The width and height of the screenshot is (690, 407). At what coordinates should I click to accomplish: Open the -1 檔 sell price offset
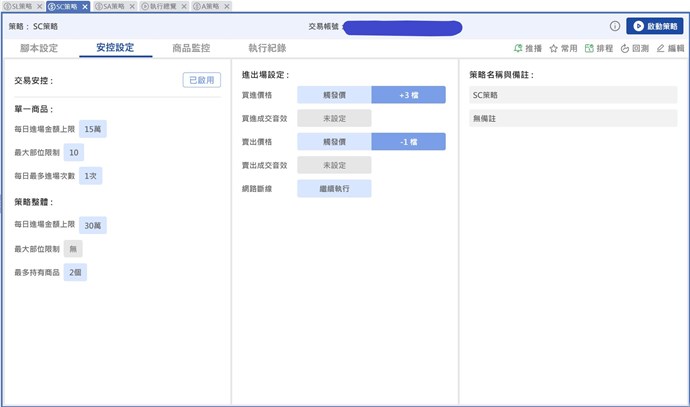point(408,141)
